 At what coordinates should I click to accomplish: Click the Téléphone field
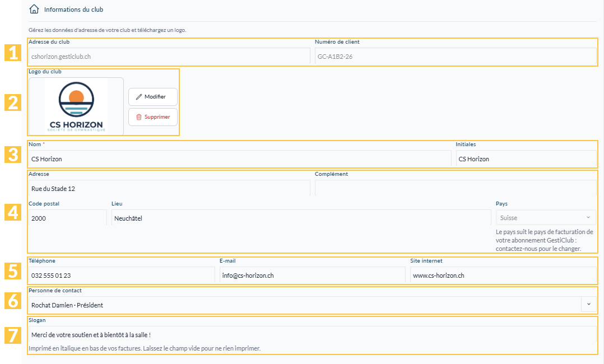click(122, 275)
